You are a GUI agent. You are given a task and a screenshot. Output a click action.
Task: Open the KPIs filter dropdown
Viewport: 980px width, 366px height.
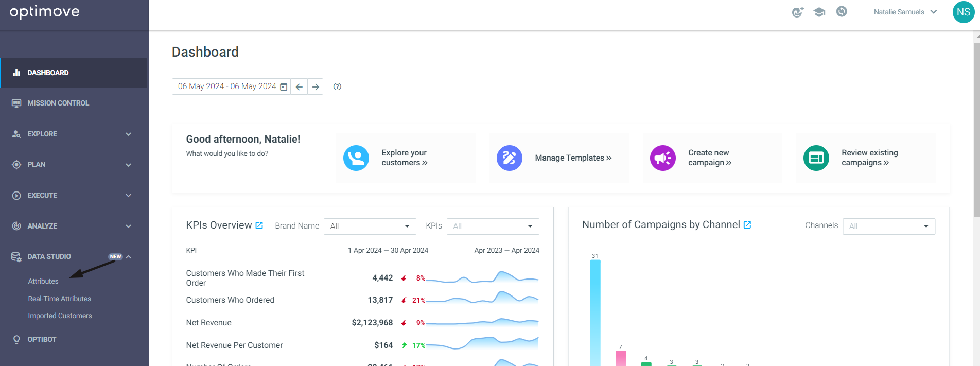click(x=493, y=226)
